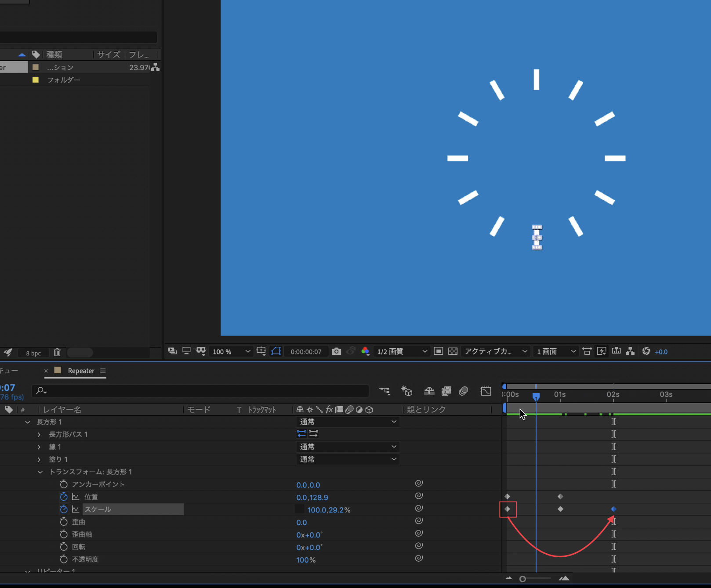The height and width of the screenshot is (588, 711).
Task: Toggle the transparency grid in viewer
Action: pos(453,351)
